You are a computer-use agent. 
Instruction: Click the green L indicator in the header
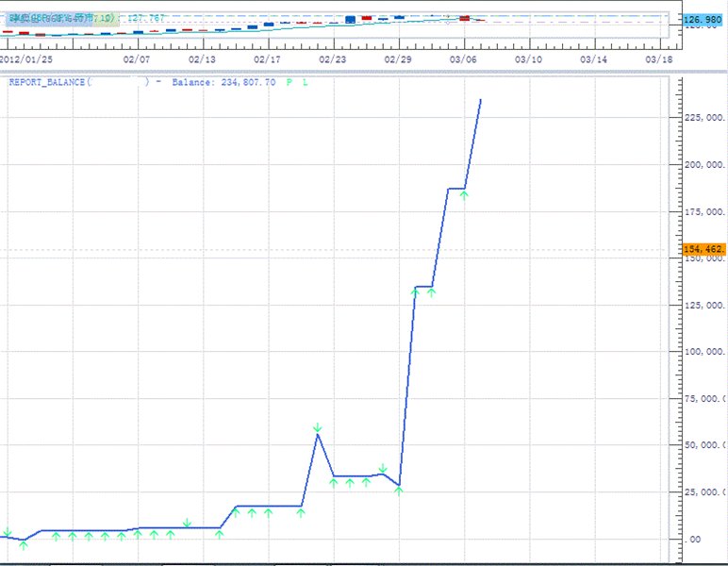pos(305,83)
